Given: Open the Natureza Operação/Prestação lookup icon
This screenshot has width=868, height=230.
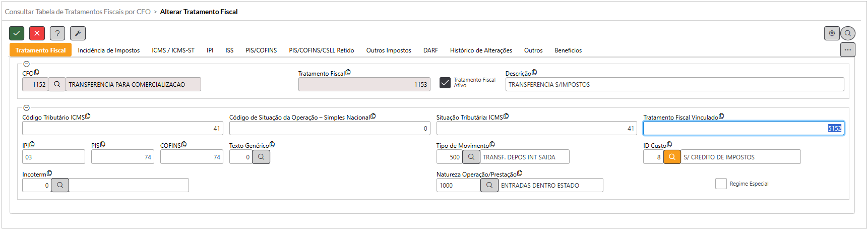Looking at the screenshot, I should (489, 185).
